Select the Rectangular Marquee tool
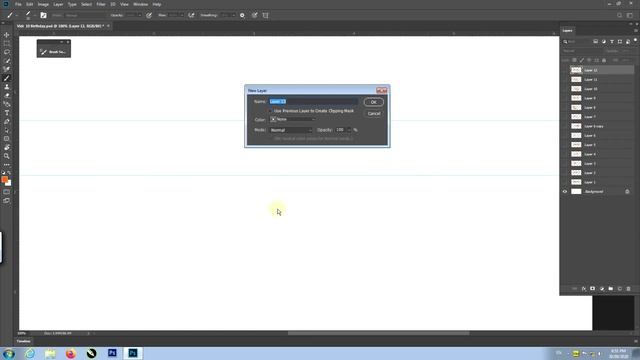 (x=7, y=43)
